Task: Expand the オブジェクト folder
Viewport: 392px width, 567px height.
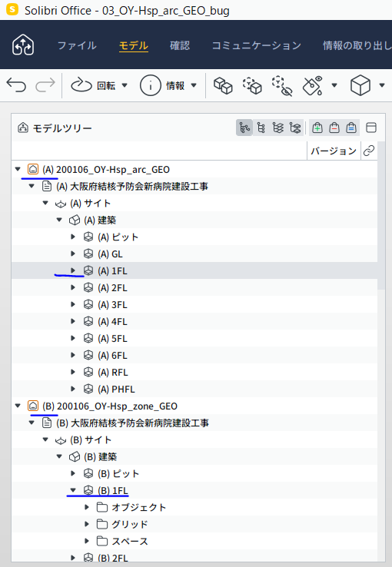Action: point(87,507)
